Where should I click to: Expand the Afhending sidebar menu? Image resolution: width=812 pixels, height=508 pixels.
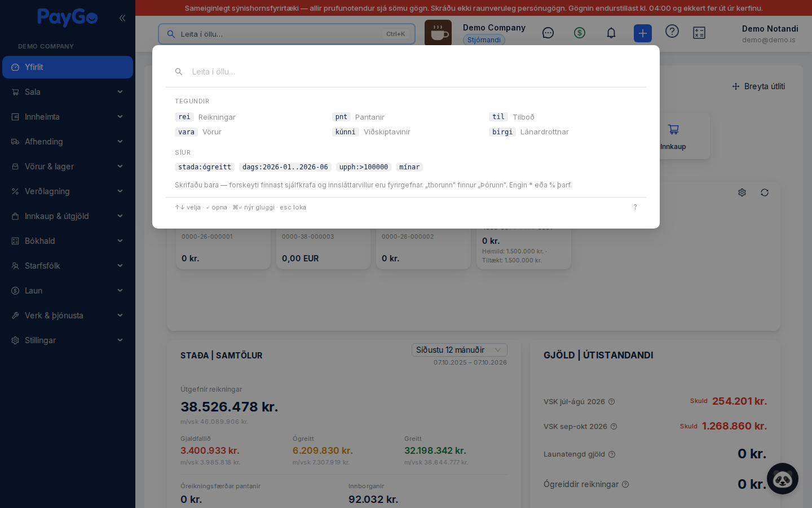(x=68, y=142)
